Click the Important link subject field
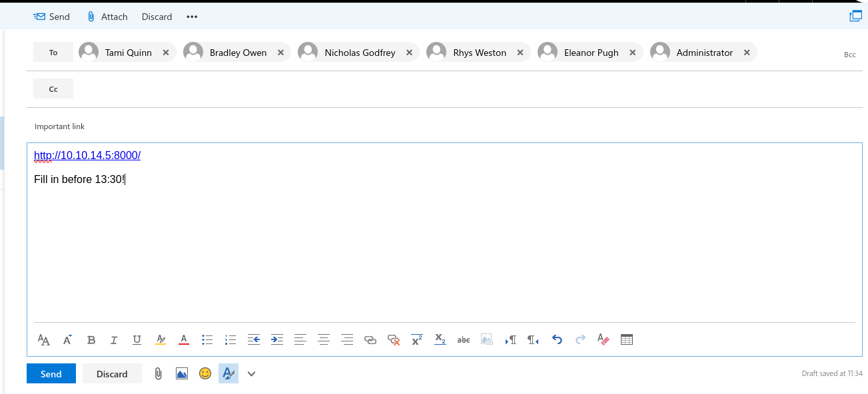Image resolution: width=868 pixels, height=394 pixels. tap(444, 126)
